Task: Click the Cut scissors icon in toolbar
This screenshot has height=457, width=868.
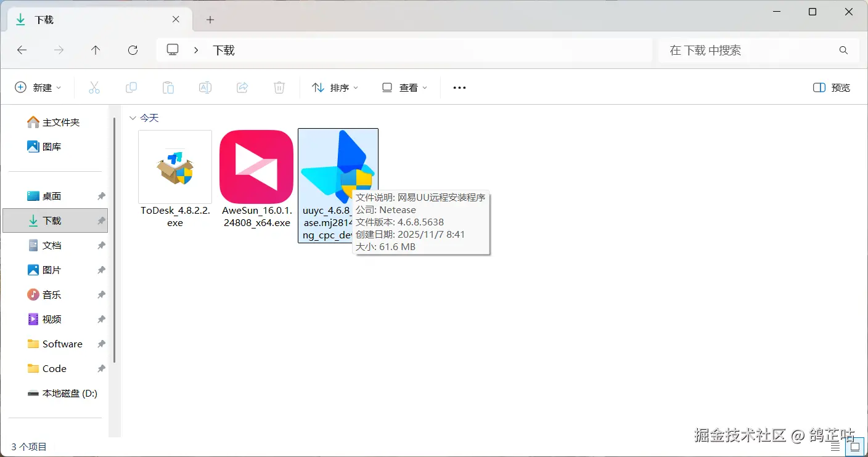Action: (94, 87)
